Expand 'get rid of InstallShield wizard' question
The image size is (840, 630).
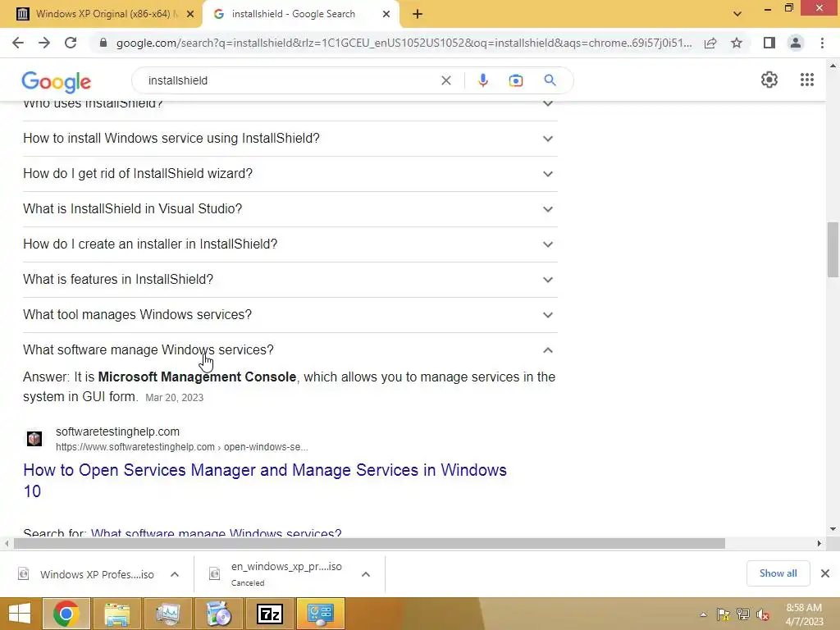click(x=290, y=174)
